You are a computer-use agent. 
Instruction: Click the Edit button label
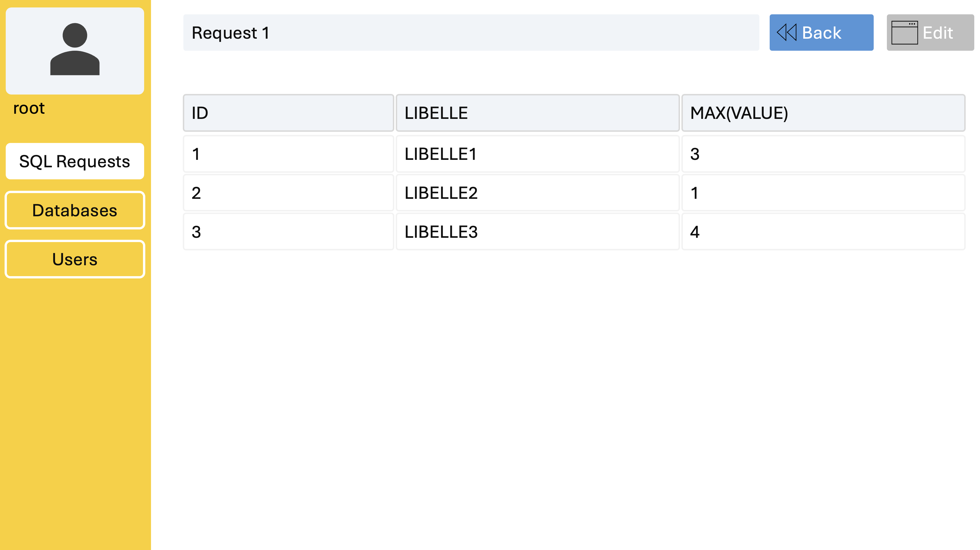tap(938, 33)
